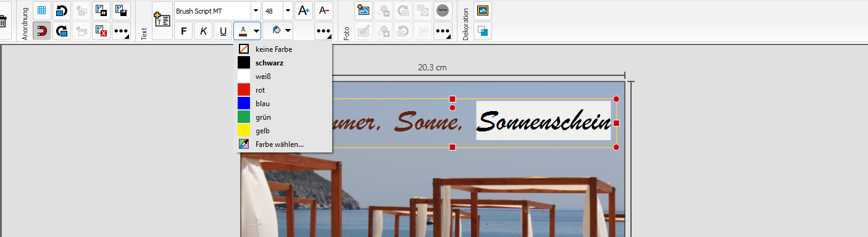
Task: Click the picture frame icon in Dekoration
Action: [483, 10]
